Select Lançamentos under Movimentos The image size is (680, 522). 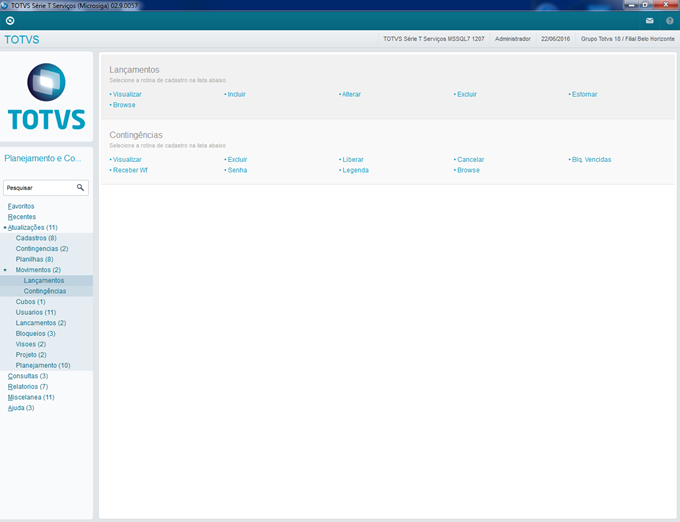44,281
